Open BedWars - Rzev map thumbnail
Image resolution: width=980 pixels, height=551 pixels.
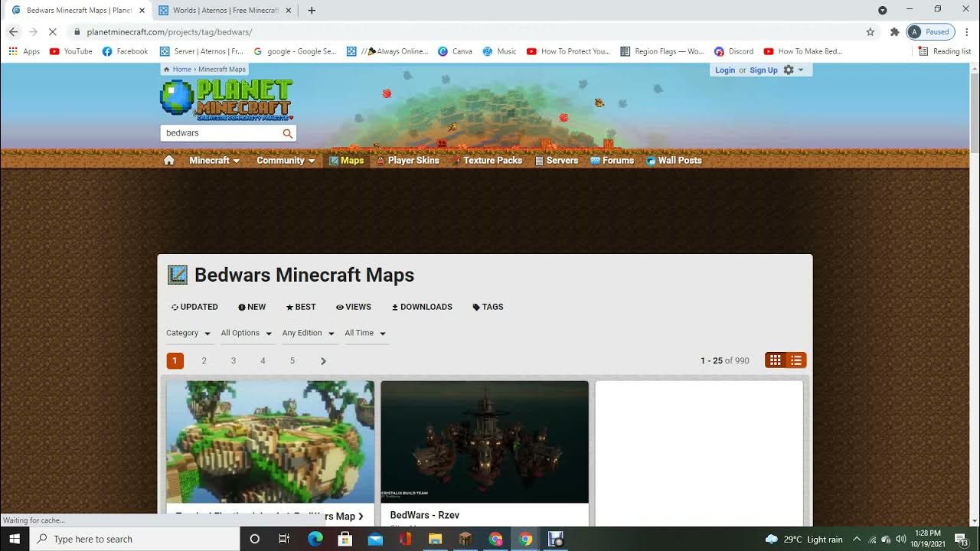coord(485,442)
